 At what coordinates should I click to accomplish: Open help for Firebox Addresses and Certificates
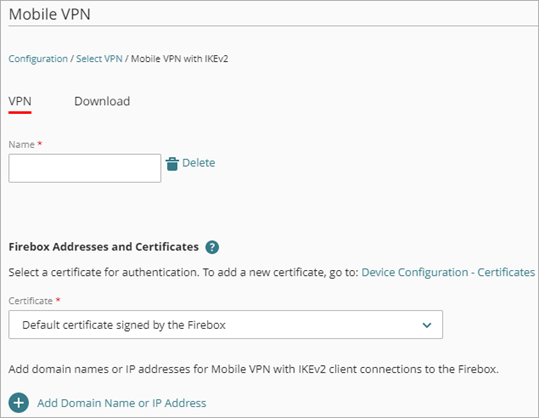(212, 247)
